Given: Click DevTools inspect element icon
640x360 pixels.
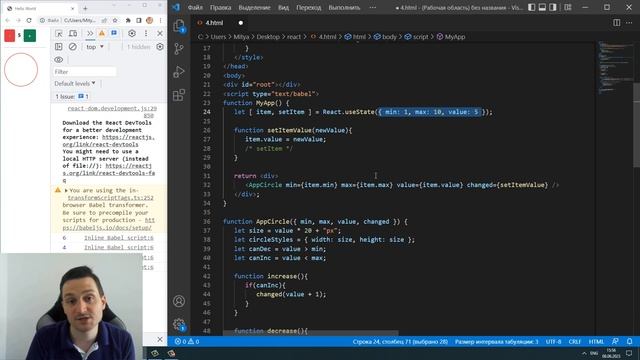Looking at the screenshot, I should (59, 33).
